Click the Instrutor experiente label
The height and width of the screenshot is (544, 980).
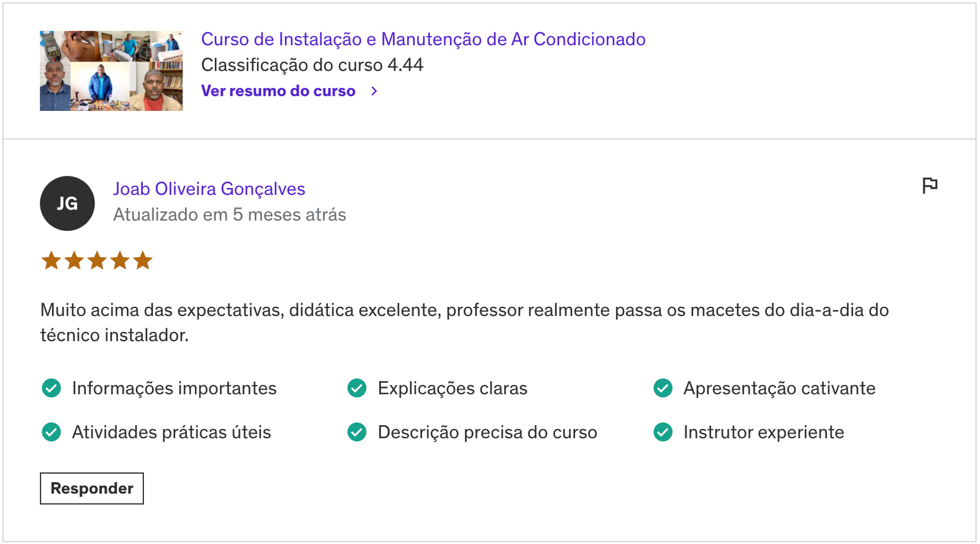coord(764,432)
